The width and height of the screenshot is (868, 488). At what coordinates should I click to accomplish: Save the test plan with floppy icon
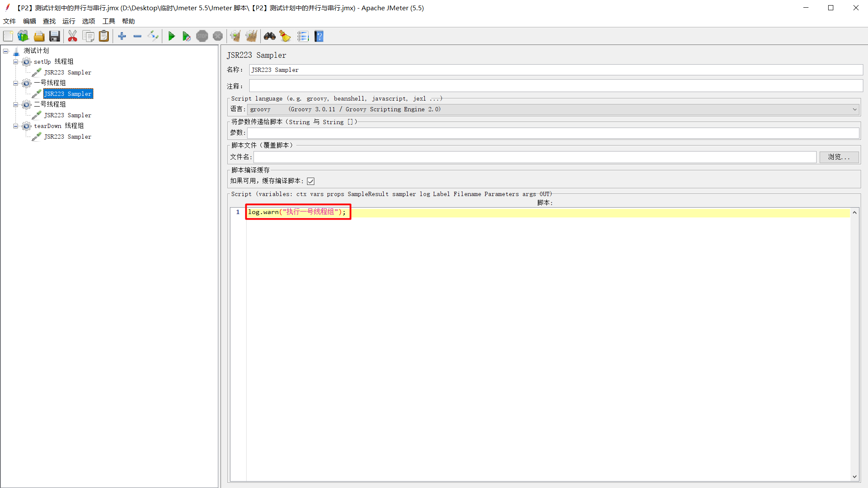(54, 36)
